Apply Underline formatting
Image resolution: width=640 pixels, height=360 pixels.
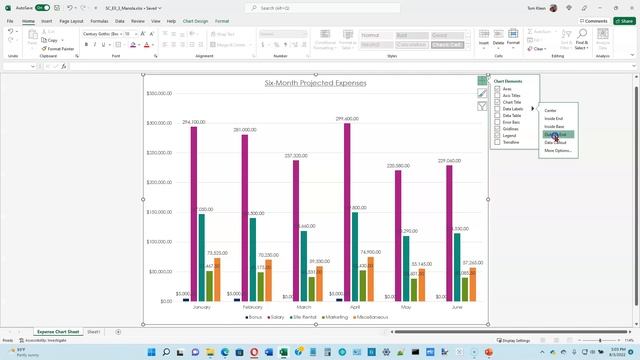coord(103,44)
